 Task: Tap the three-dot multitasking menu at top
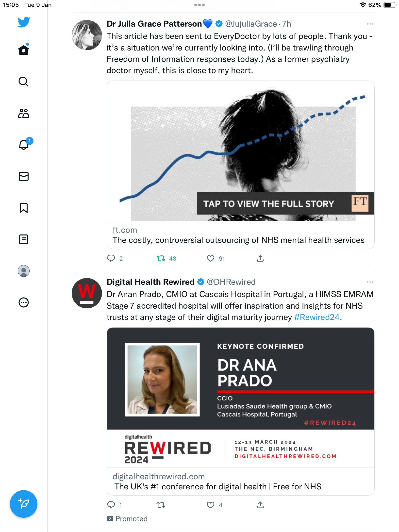(199, 5)
